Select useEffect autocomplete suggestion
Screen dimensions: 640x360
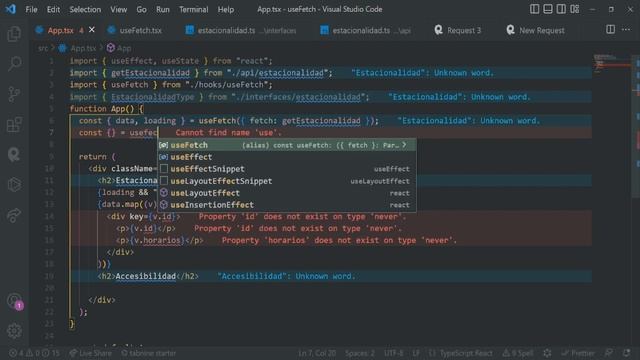point(287,157)
